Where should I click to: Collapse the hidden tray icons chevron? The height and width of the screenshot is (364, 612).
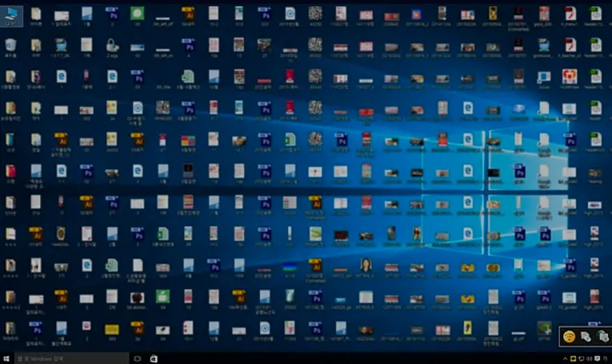tap(565, 359)
